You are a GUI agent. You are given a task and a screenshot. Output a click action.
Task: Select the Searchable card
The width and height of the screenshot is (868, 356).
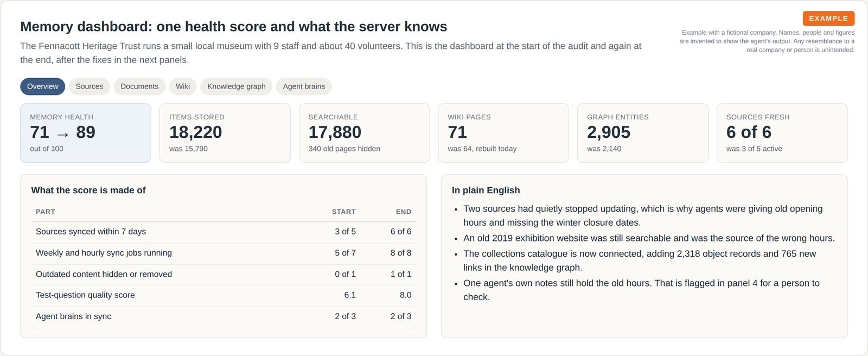pyautogui.click(x=364, y=133)
